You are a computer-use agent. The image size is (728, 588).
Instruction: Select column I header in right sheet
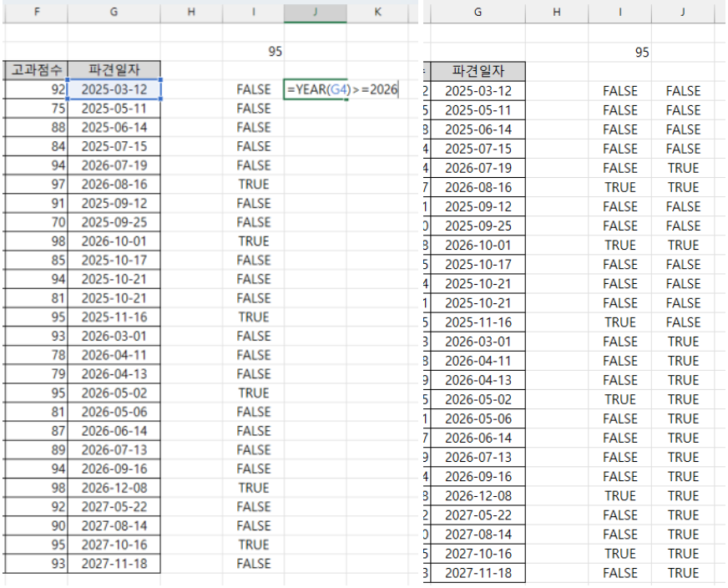619,13
